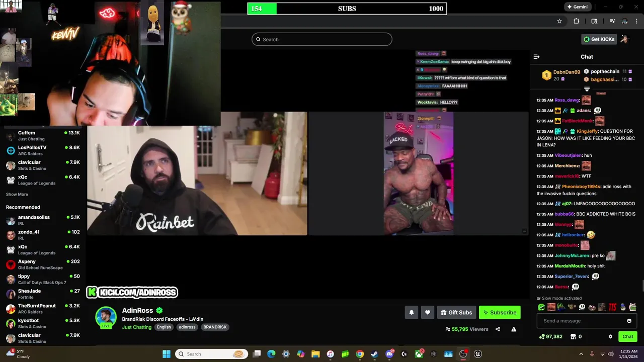Open kyootbot in Recommended list
644x362 pixels.
click(x=43, y=323)
